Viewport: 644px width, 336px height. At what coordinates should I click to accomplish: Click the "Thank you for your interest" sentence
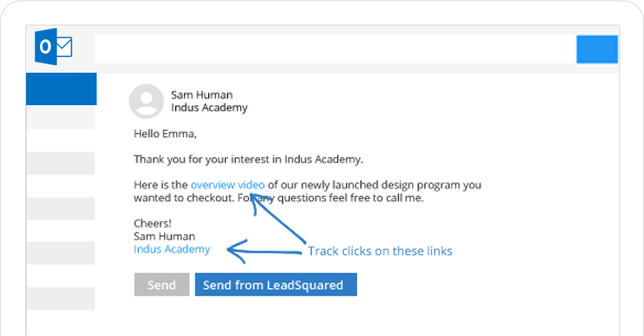click(x=248, y=159)
